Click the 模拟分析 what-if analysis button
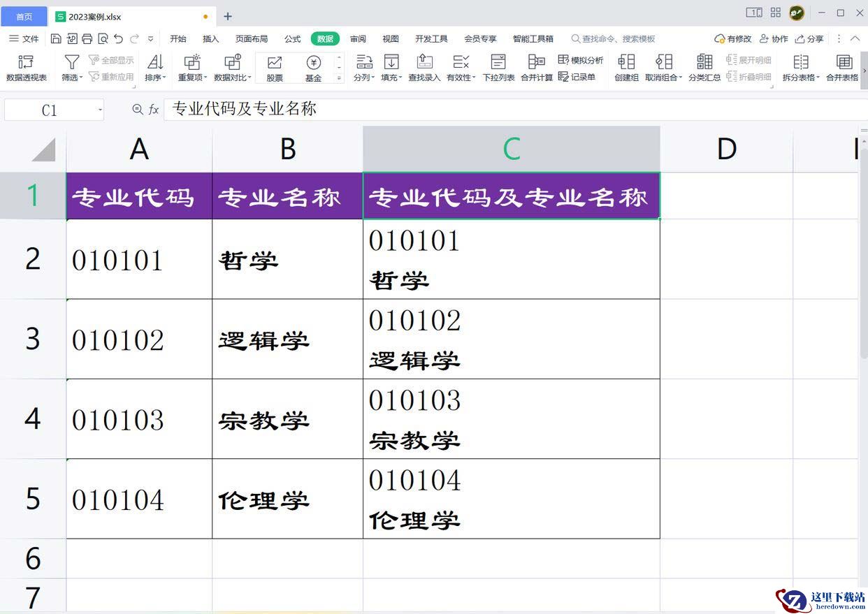 [x=581, y=60]
